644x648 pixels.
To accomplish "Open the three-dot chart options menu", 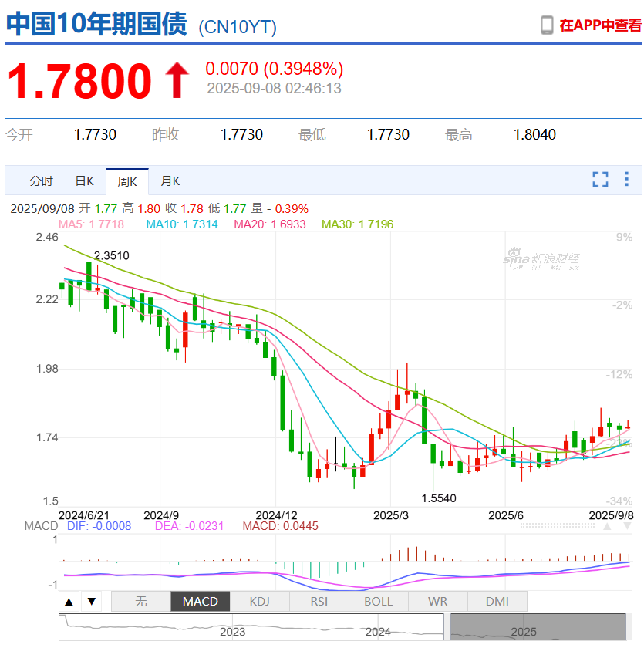I will pyautogui.click(x=626, y=180).
